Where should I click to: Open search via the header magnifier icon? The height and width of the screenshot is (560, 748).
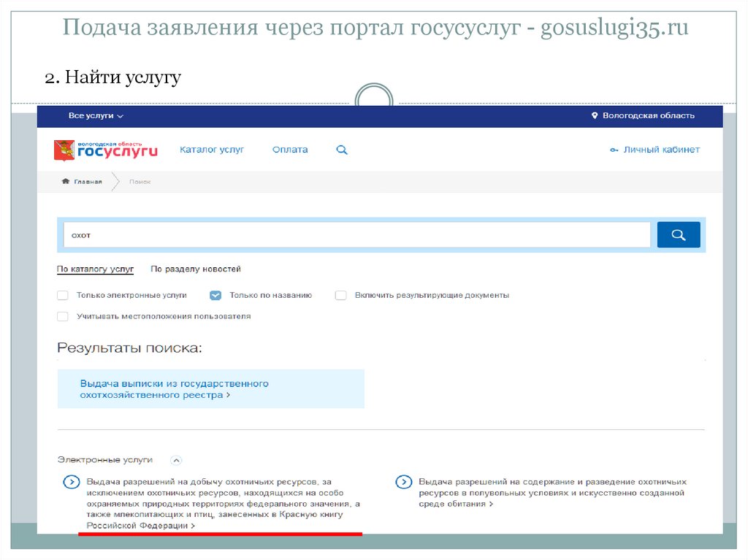click(x=341, y=150)
